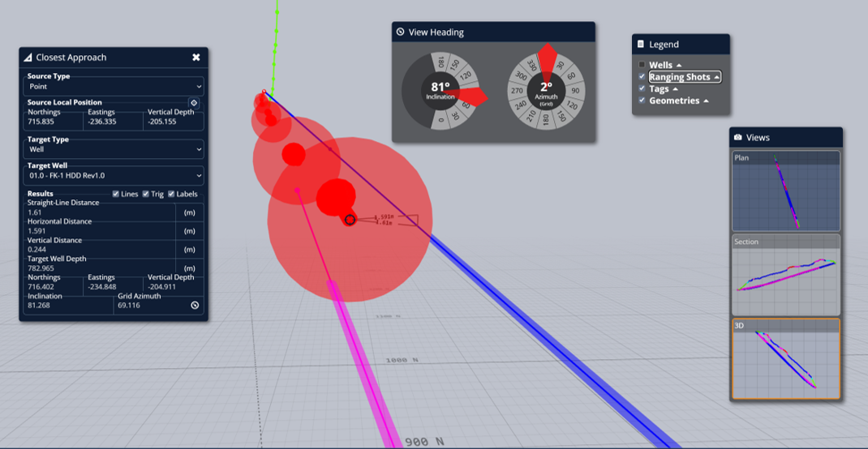Viewport: 868px width, 449px height.
Task: Click the Legend panel document icon
Action: [x=641, y=45]
